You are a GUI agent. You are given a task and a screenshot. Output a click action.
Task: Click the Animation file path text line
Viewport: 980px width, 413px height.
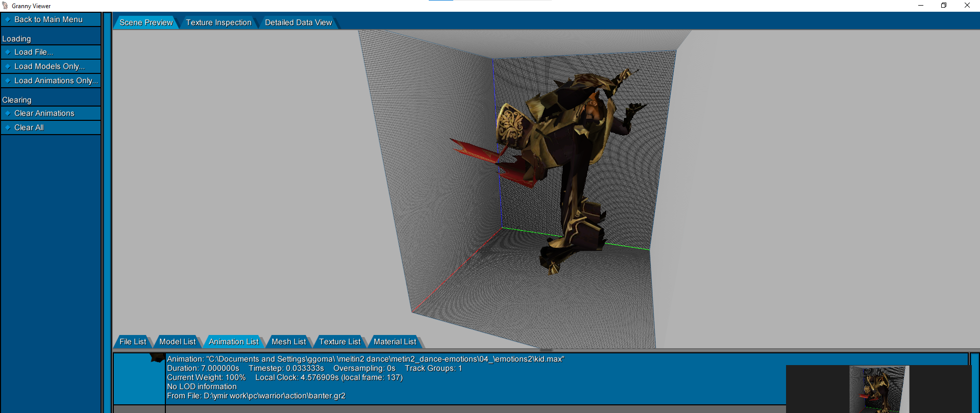click(x=365, y=359)
